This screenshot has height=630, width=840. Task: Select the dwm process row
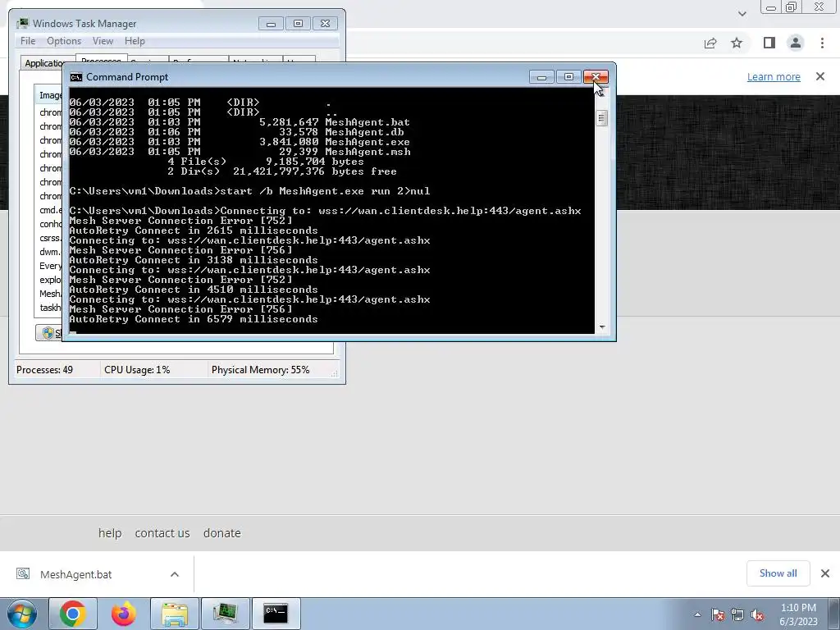coord(50,252)
